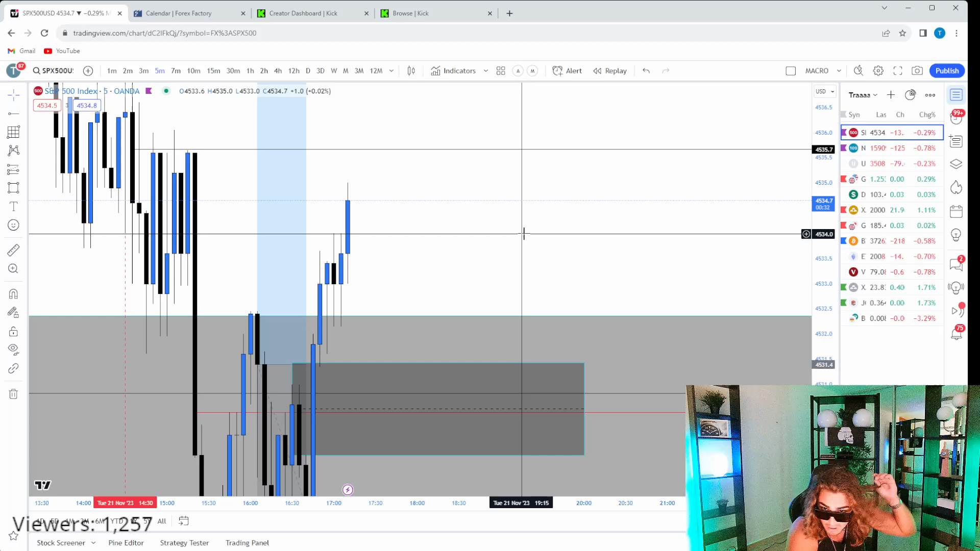Expand the Indicators favorites chevron
Image resolution: width=980 pixels, height=551 pixels.
486,71
